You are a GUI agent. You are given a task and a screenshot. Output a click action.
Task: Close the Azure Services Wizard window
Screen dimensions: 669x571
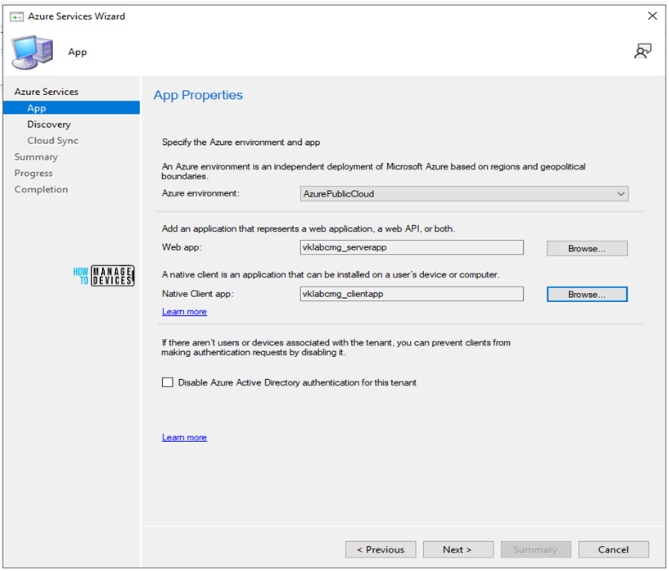(652, 17)
